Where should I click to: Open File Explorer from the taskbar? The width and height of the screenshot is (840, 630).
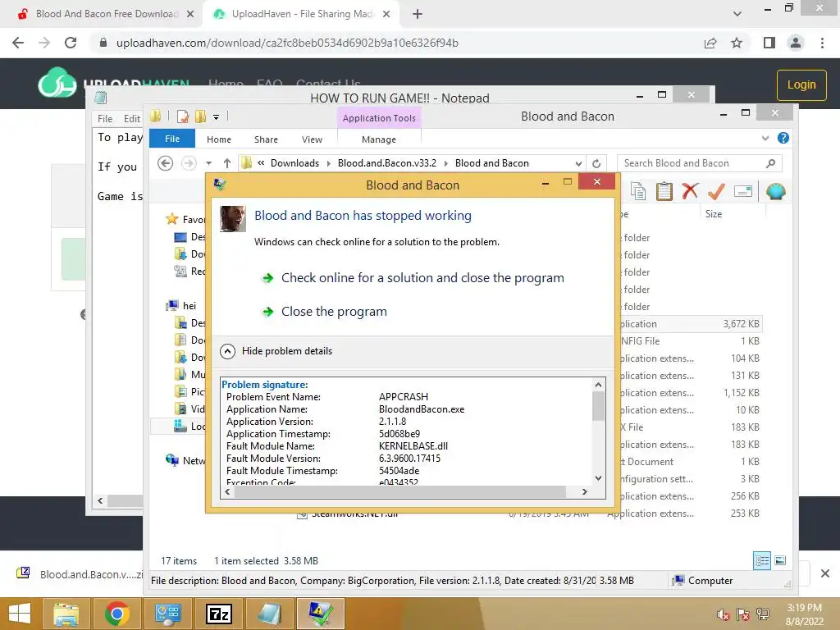pos(66,614)
